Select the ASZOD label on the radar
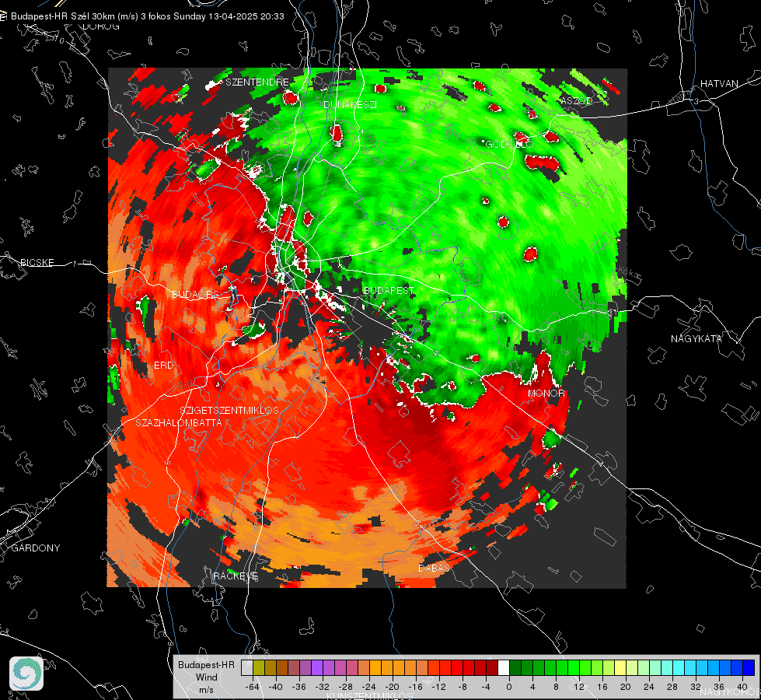The width and height of the screenshot is (761, 700). [x=577, y=100]
